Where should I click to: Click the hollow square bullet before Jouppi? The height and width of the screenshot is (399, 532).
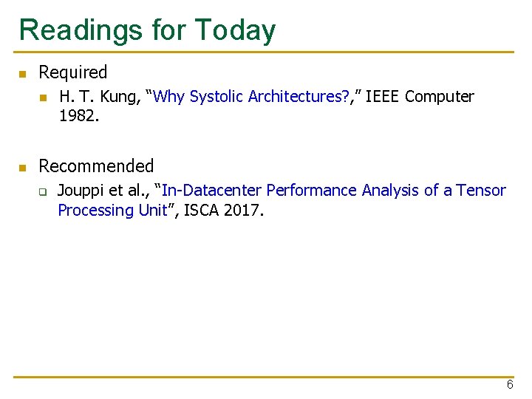[43, 192]
